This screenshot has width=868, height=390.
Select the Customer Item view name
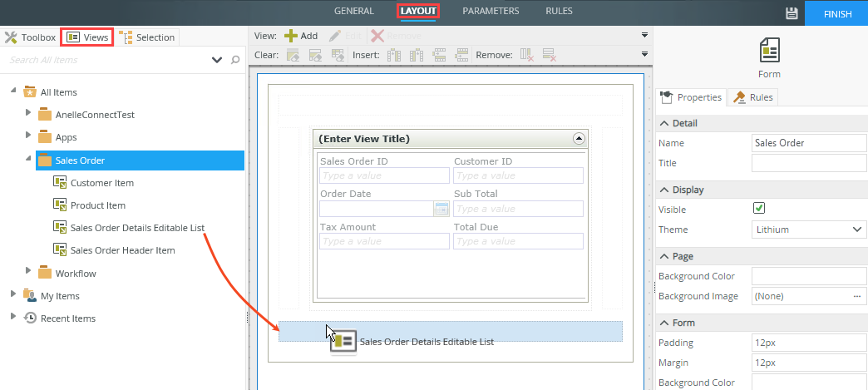pyautogui.click(x=102, y=183)
